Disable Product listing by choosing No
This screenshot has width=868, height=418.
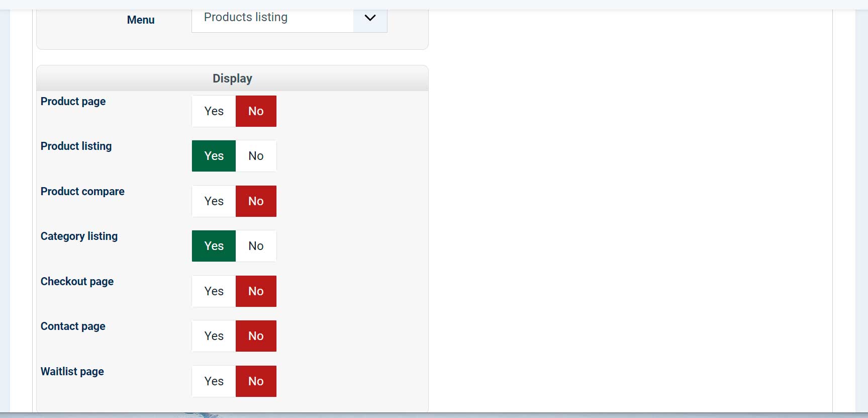[x=256, y=156]
